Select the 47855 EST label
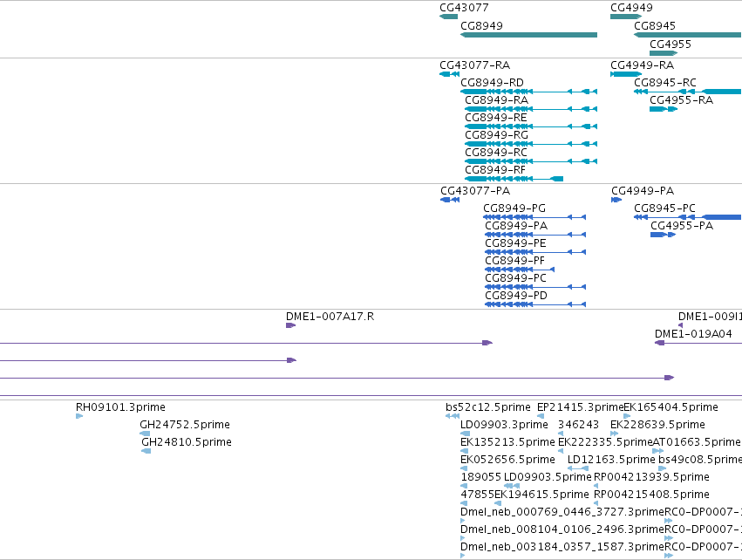The height and width of the screenshot is (560, 742). pyautogui.click(x=478, y=495)
